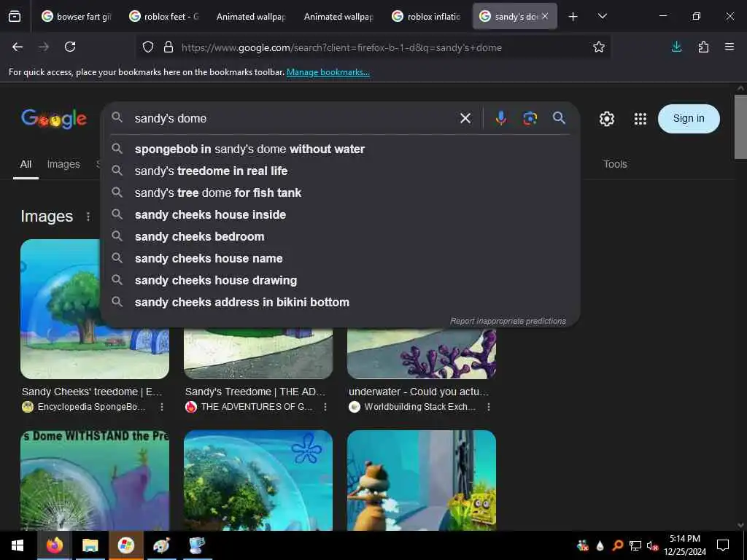Open Paint app in taskbar
The image size is (747, 560).
(161, 545)
